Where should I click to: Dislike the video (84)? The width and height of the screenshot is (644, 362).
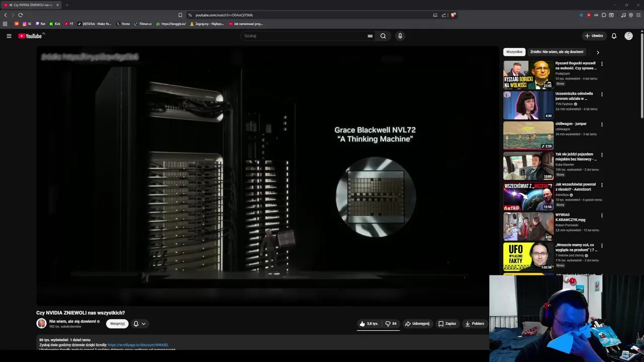[x=391, y=323]
